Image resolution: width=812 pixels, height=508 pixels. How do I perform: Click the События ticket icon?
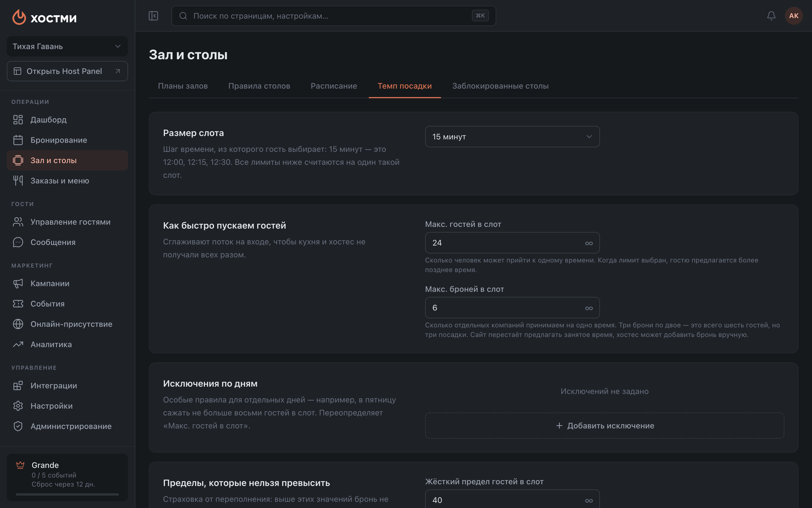pos(18,304)
